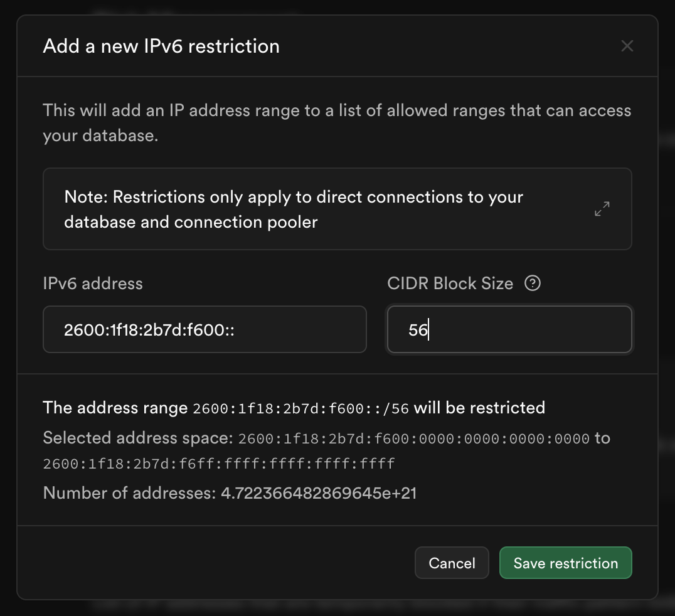Screen dimensions: 675x616
Task: Select the IPv6 address field label
Action: (93, 284)
